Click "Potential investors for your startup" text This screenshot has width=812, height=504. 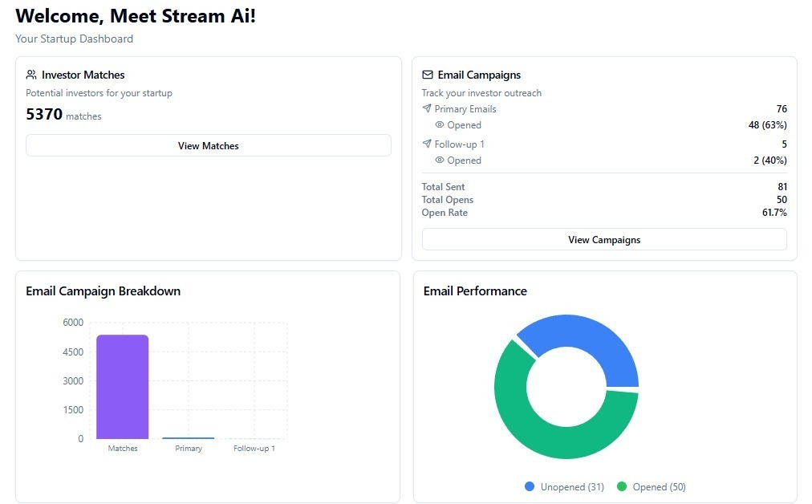click(99, 93)
